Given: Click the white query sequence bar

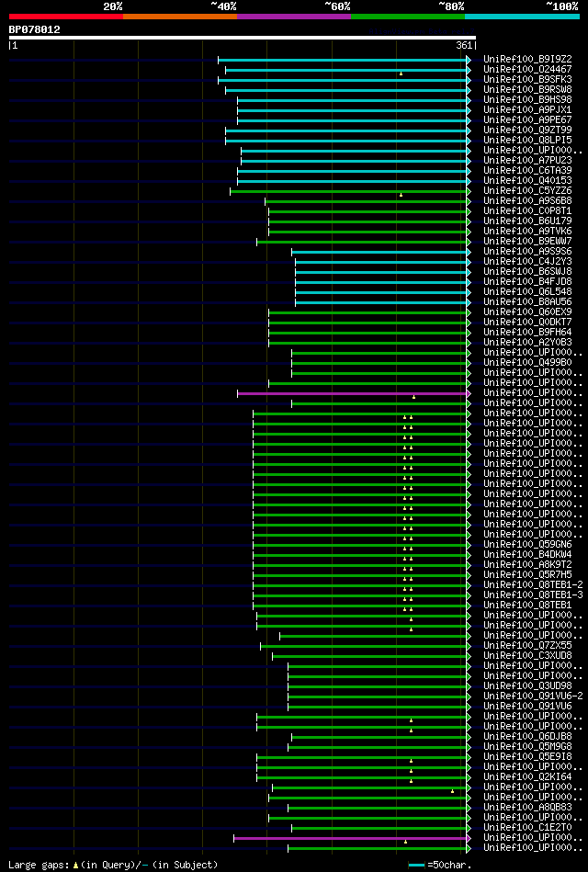Looking at the screenshot, I should pyautogui.click(x=242, y=38).
